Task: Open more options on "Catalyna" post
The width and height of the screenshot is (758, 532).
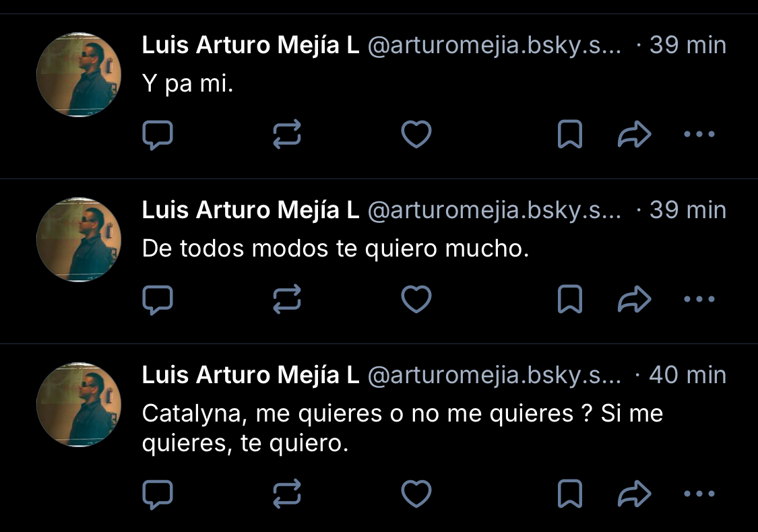Action: (699, 494)
